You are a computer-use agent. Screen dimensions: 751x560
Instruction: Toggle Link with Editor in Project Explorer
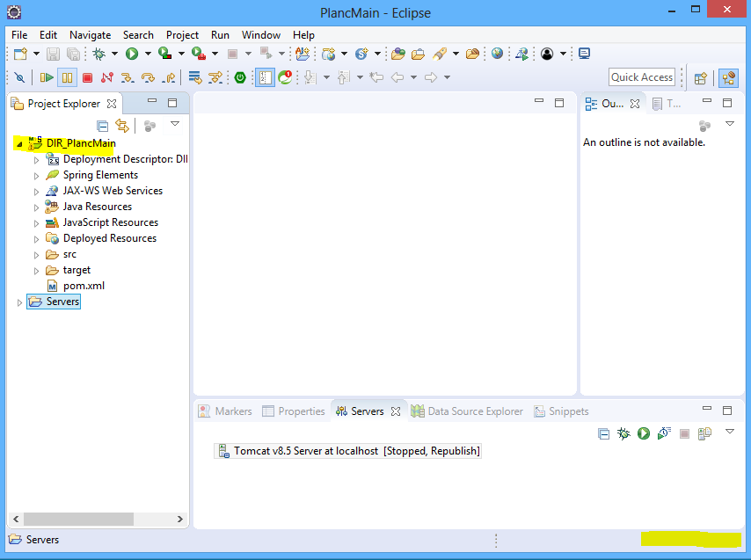(x=122, y=125)
